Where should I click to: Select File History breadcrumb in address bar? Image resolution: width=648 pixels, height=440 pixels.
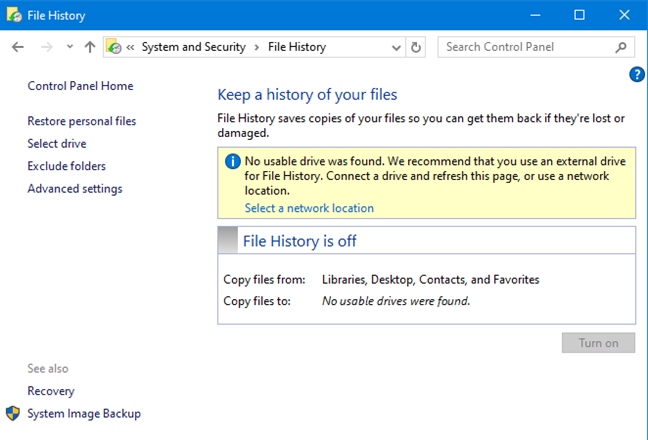click(297, 47)
